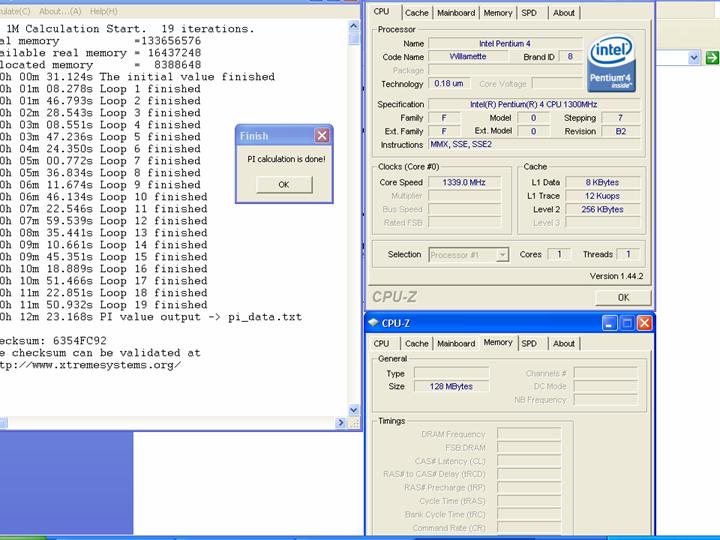Viewport: 720px width, 540px height.
Task: Click the Threads value field
Action: point(629,254)
